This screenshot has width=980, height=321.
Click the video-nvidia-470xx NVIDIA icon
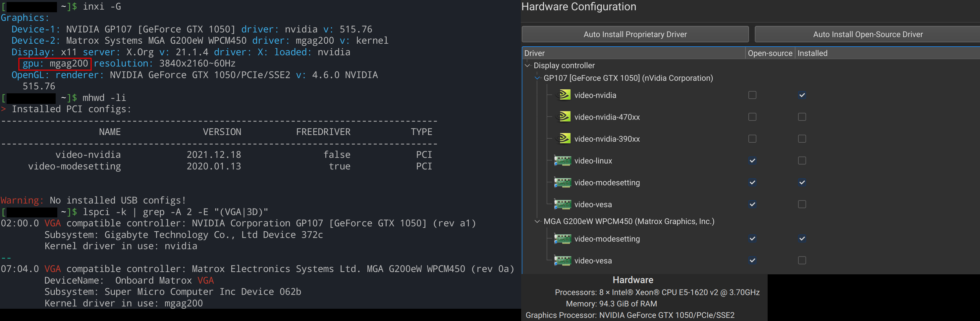coord(564,117)
